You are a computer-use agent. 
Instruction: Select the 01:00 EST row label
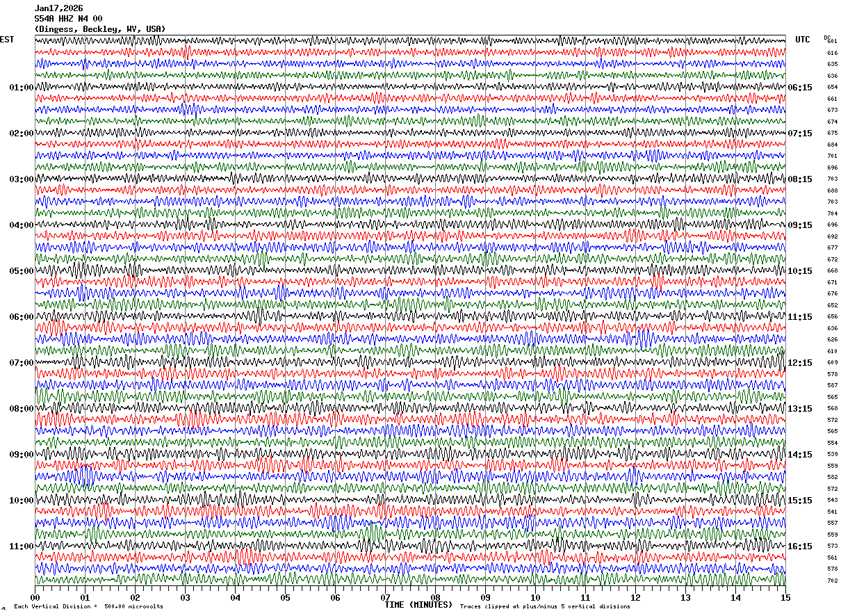point(22,88)
